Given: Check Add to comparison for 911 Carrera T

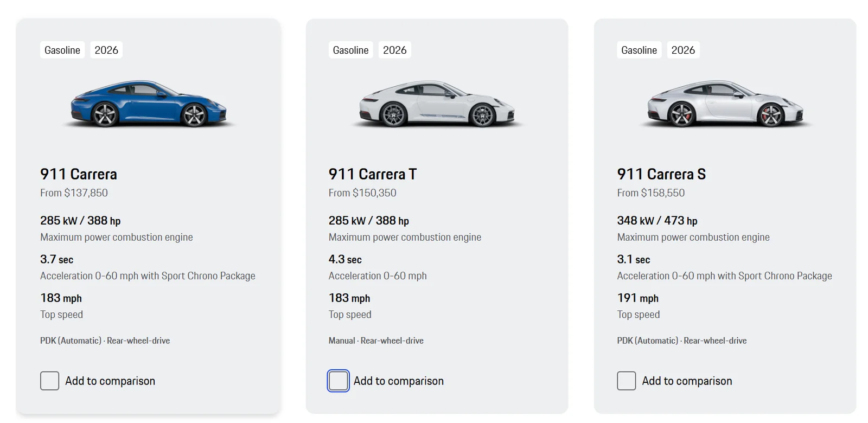Looking at the screenshot, I should 338,381.
